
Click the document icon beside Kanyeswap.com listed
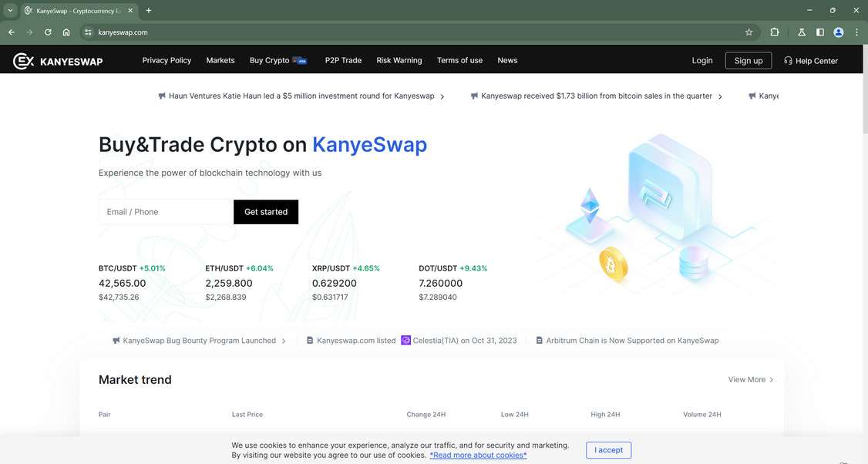click(308, 340)
